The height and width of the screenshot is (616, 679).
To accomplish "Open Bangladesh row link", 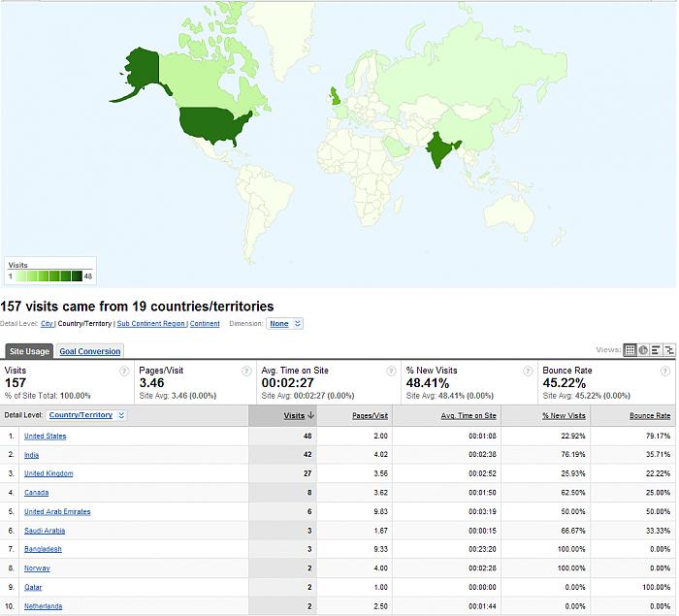I will point(43,549).
